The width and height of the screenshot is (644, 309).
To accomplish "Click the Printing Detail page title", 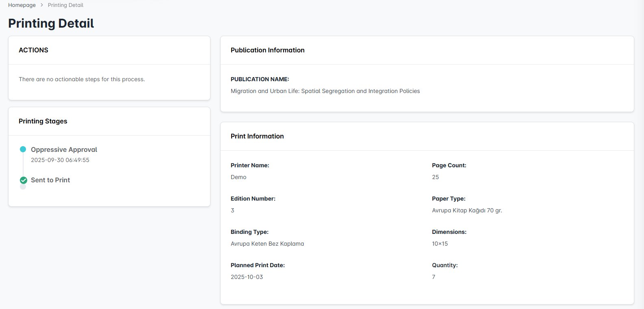I will 51,23.
